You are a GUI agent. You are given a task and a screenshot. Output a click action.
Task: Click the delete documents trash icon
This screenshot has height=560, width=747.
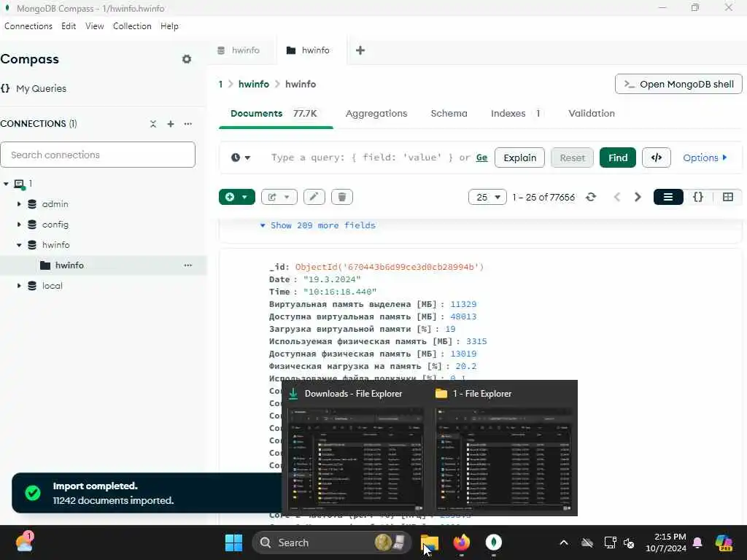click(342, 197)
